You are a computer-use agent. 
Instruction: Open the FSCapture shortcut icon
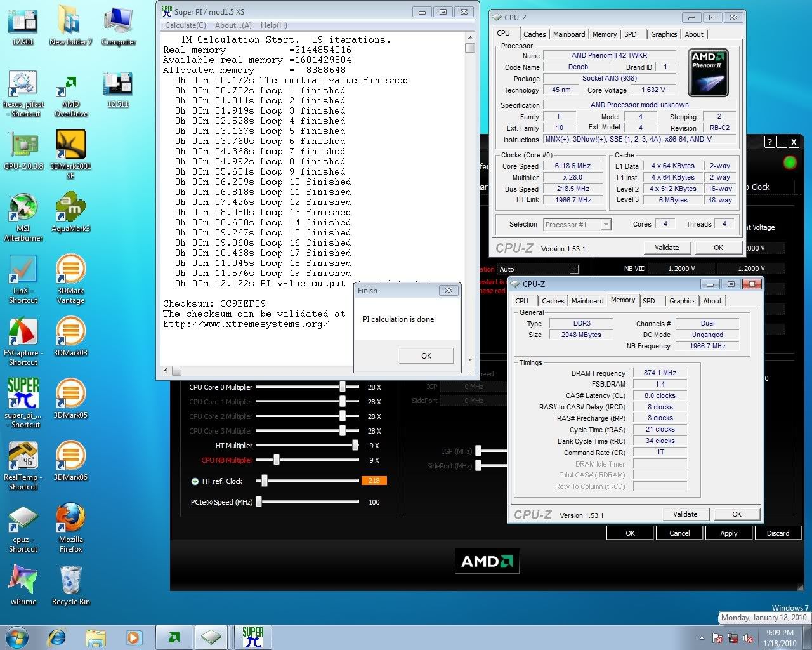[23, 342]
